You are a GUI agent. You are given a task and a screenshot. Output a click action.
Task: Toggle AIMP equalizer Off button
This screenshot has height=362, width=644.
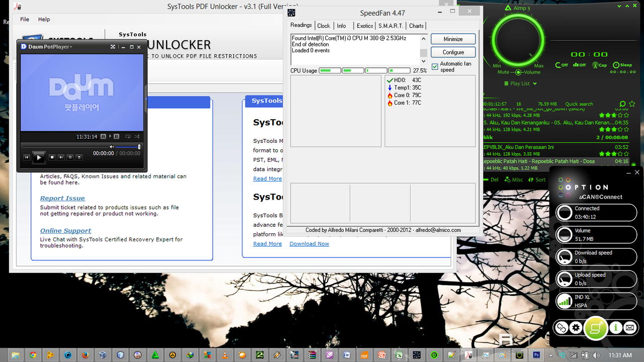pos(580,65)
